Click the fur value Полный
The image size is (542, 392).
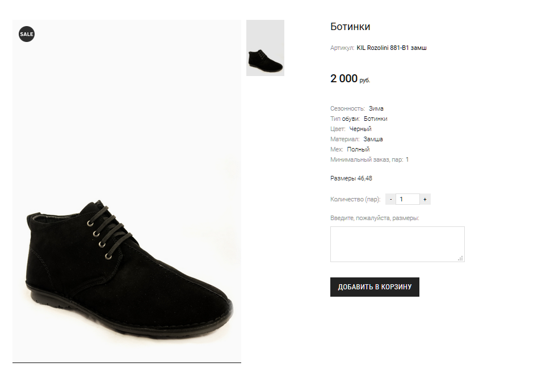pyautogui.click(x=358, y=149)
